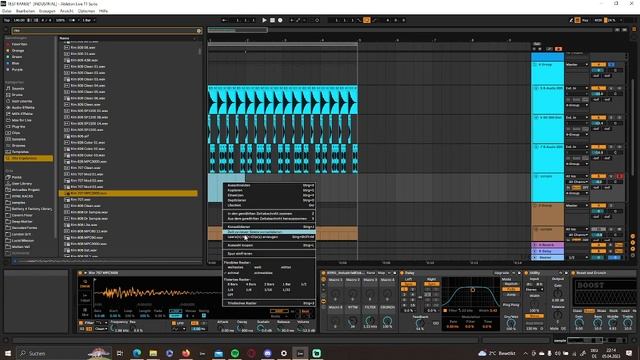Image resolution: width=640 pixels, height=360 pixels.
Task: Open Sounds category in browser
Action: pyautogui.click(x=18, y=89)
